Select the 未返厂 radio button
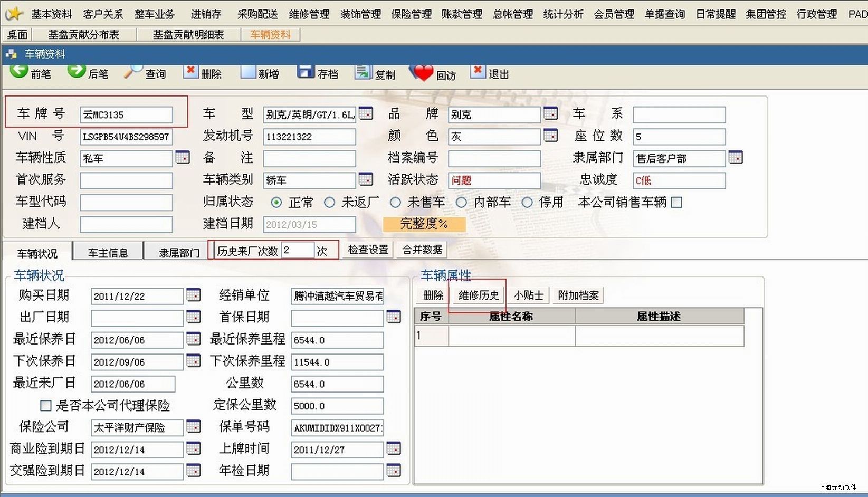Screen dimensions: 868x497 point(330,203)
